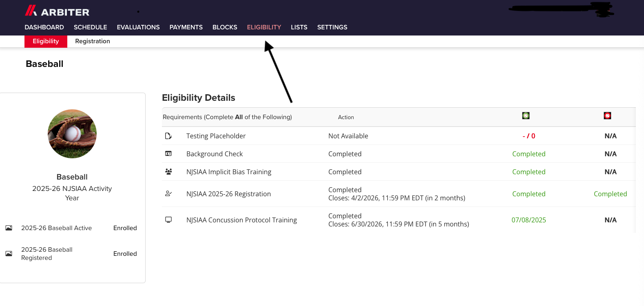Click the '2025-26 NJSIAA Activity Year' label

pos(72,193)
